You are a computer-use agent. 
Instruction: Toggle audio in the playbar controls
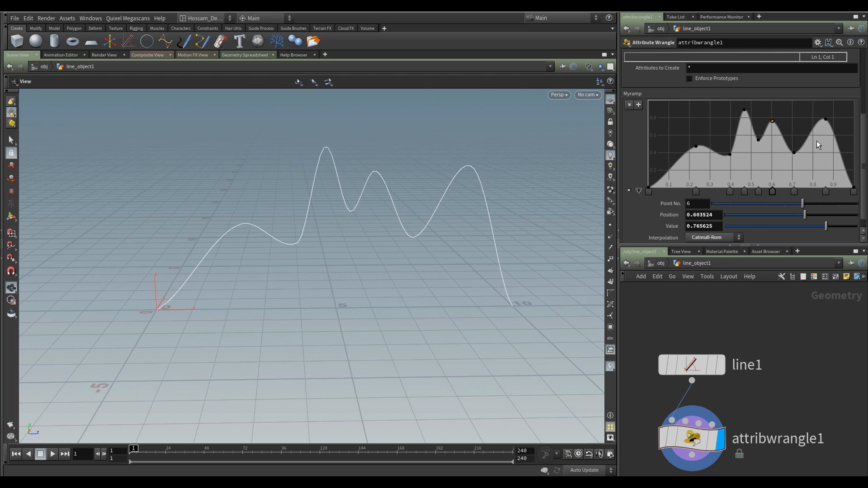(599, 454)
